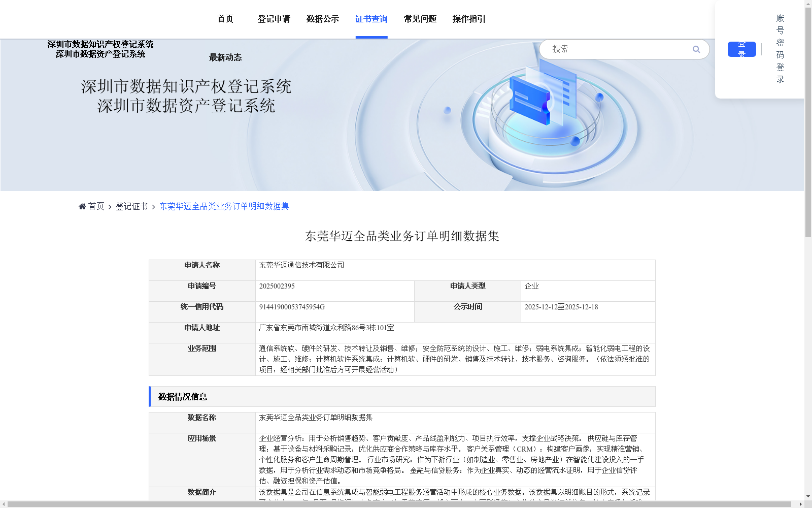
Task: Click the 账号密码登录 link
Action: (x=781, y=49)
